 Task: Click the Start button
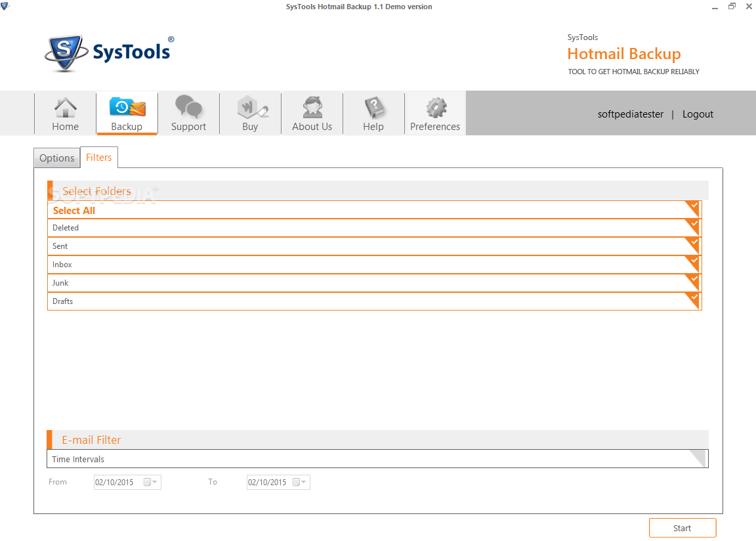pyautogui.click(x=682, y=528)
